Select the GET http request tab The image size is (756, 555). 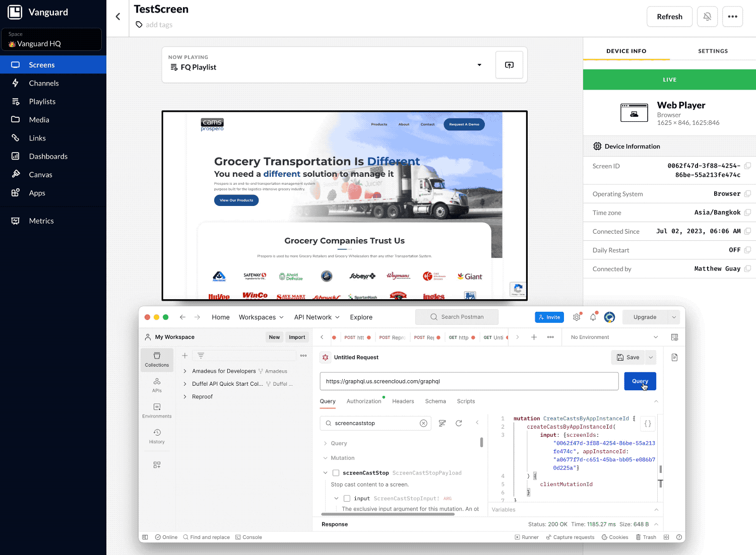pos(462,337)
